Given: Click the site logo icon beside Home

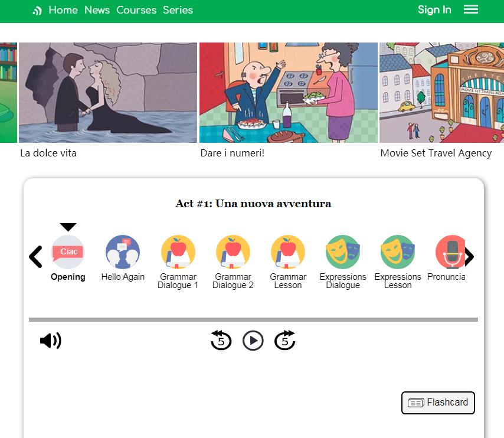Looking at the screenshot, I should click(37, 11).
